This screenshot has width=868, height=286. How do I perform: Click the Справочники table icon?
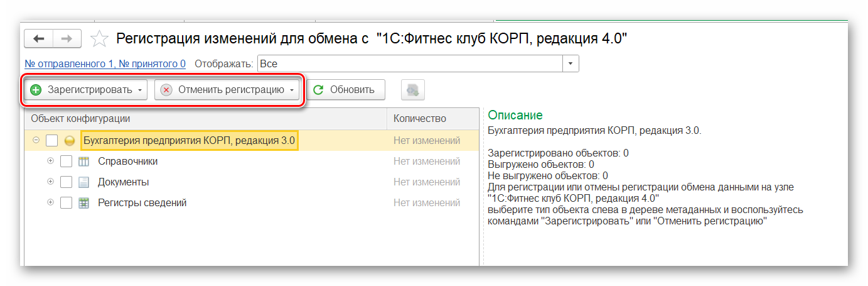click(83, 162)
